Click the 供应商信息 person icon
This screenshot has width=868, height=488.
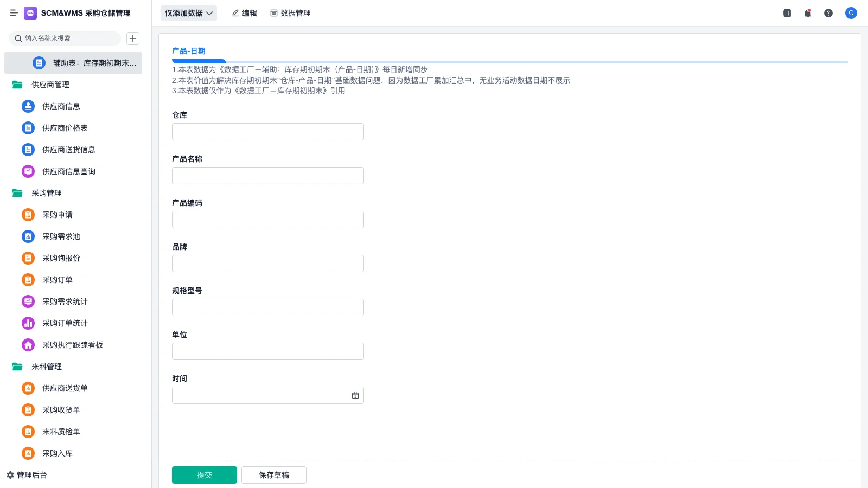coord(28,106)
